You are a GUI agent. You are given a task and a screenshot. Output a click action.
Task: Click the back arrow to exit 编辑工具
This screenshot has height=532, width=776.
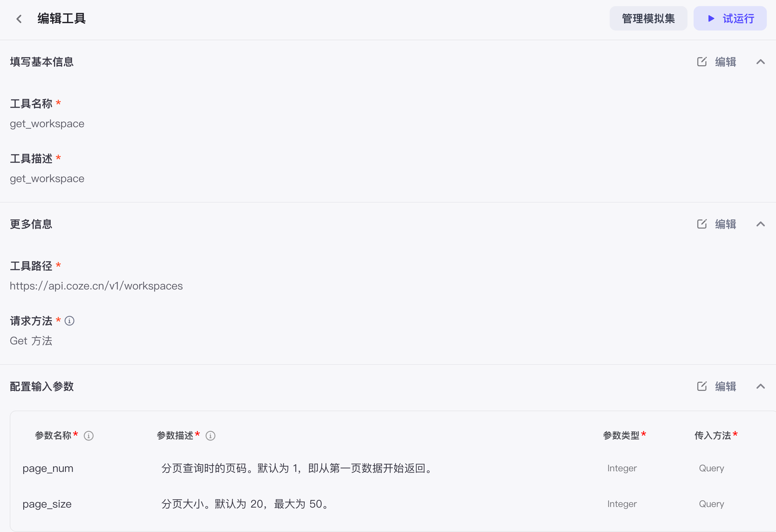[19, 18]
